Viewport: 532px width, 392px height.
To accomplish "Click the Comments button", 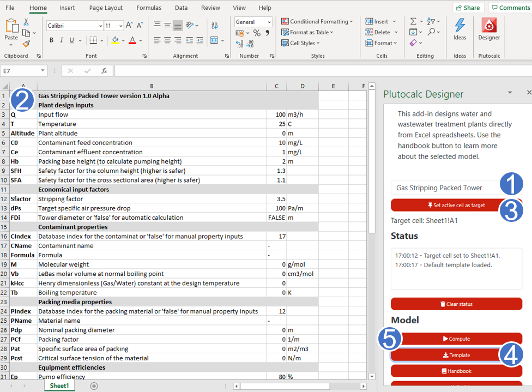I will [510, 8].
